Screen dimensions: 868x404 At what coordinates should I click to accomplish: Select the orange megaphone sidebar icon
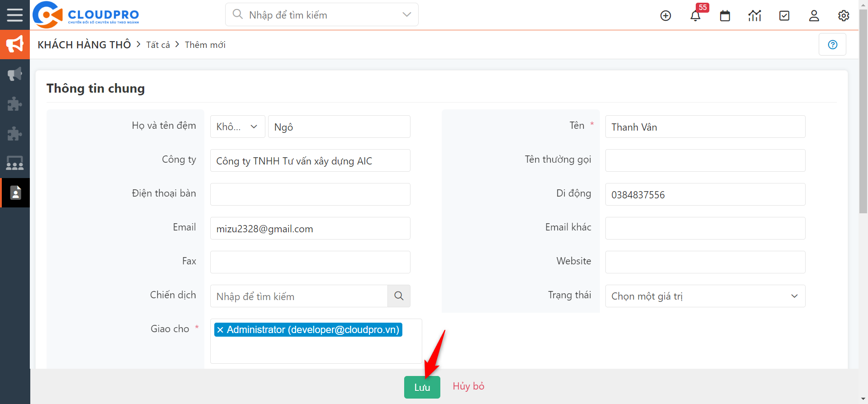point(15,44)
